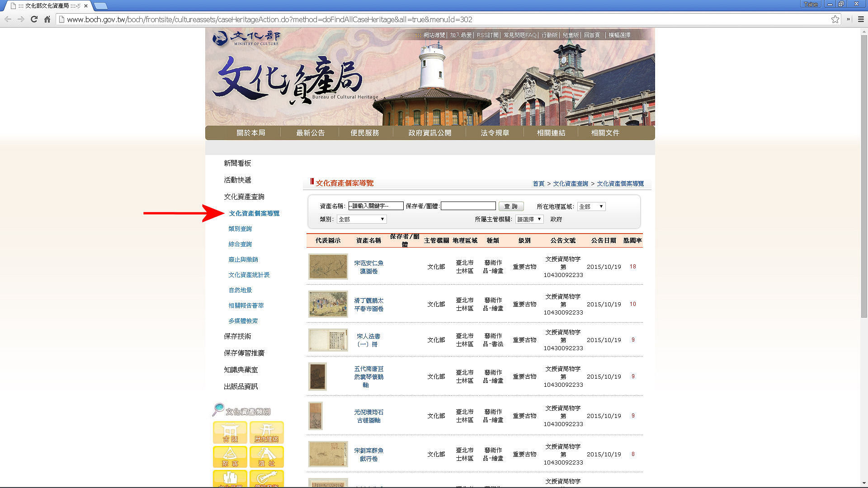This screenshot has height=488, width=868.
Task: Open the Chrome hamburger menu
Action: 861,19
